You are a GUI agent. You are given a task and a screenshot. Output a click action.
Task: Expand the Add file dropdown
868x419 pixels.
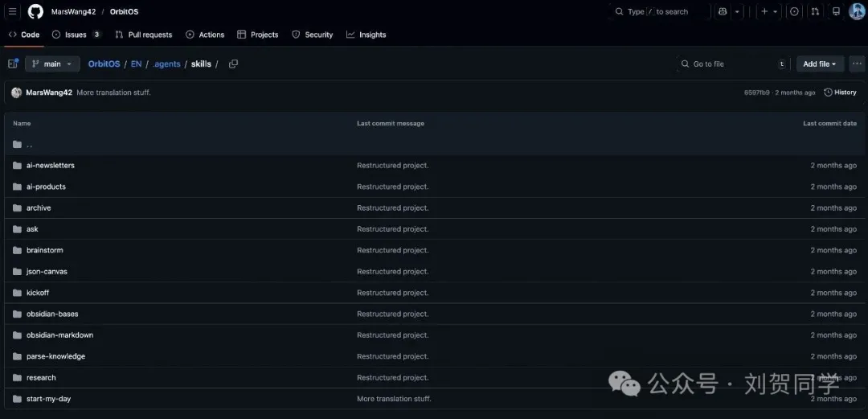(x=819, y=64)
